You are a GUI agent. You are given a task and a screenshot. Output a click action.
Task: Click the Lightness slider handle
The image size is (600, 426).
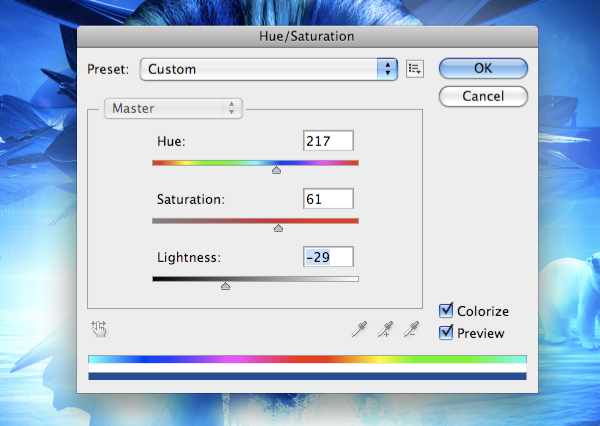[225, 286]
